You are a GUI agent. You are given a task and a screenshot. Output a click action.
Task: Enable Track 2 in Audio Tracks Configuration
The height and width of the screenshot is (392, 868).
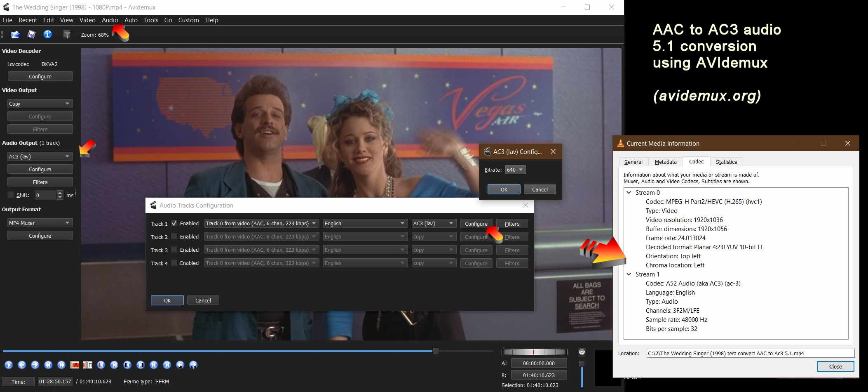click(x=174, y=236)
